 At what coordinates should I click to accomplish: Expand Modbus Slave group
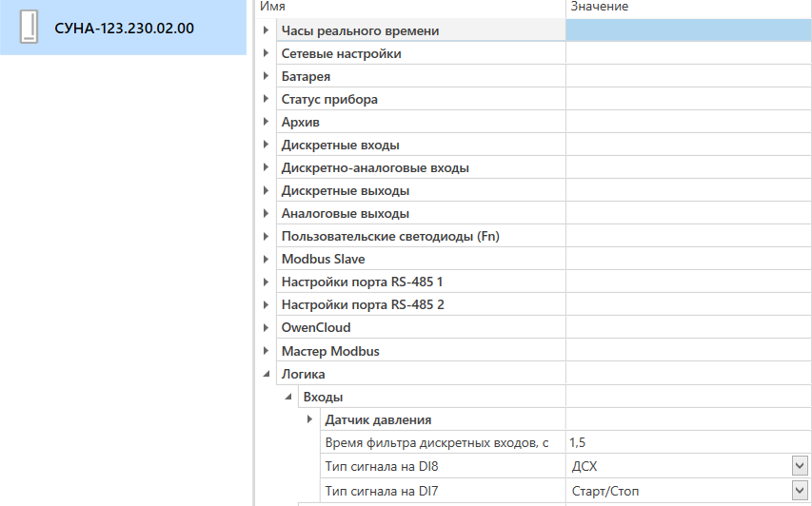tap(266, 258)
